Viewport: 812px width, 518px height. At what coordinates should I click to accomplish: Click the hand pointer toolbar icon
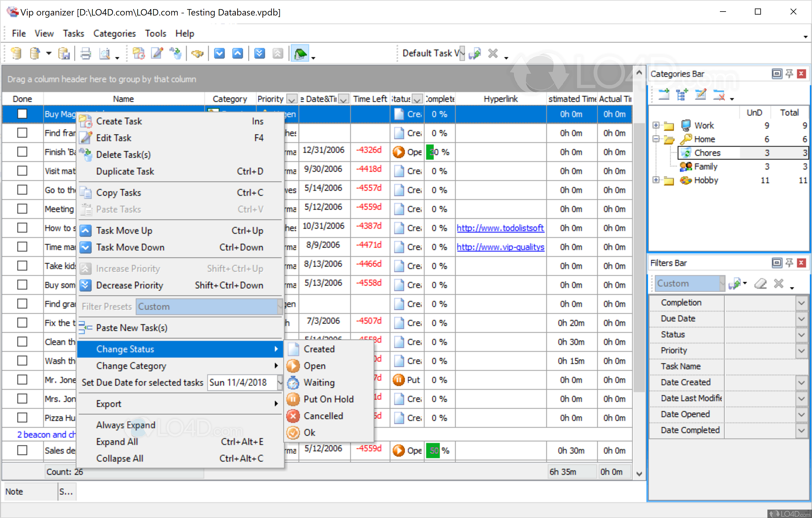tap(197, 53)
